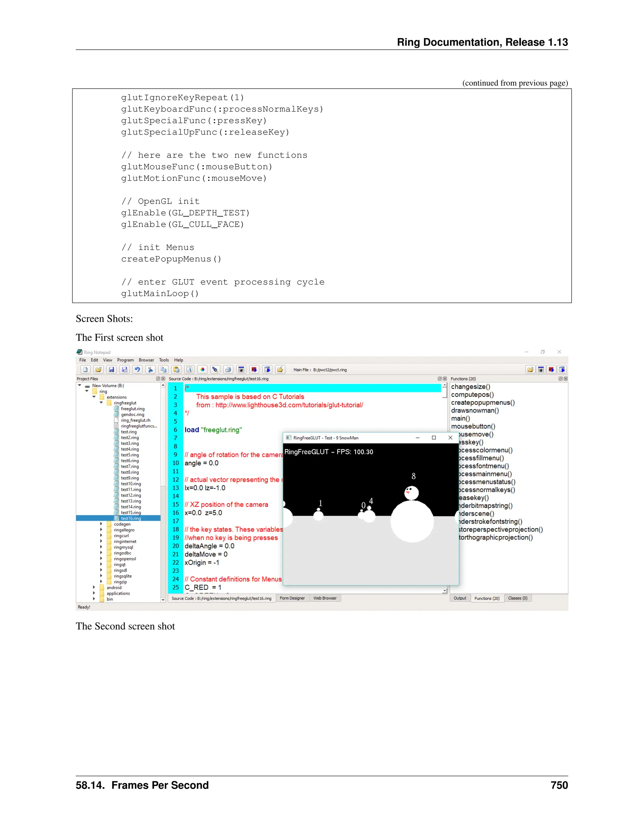Image resolution: width=644 pixels, height=833 pixels.
Task: Click the Undo toolbar icon
Action: pos(137,369)
